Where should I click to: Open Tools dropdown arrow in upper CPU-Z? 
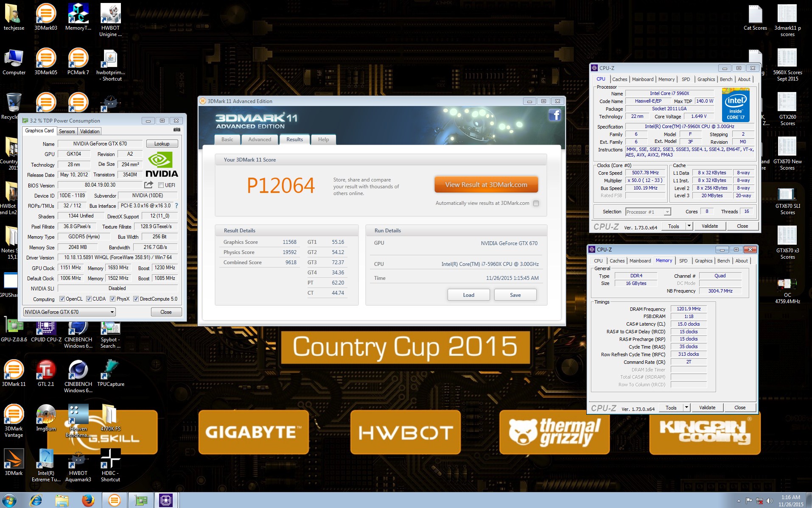pos(689,226)
